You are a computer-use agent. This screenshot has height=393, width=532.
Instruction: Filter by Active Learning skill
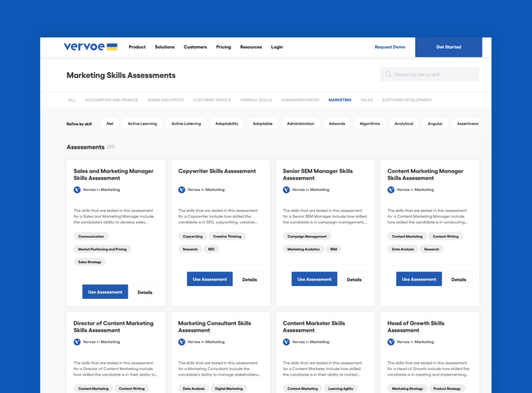[x=142, y=124]
